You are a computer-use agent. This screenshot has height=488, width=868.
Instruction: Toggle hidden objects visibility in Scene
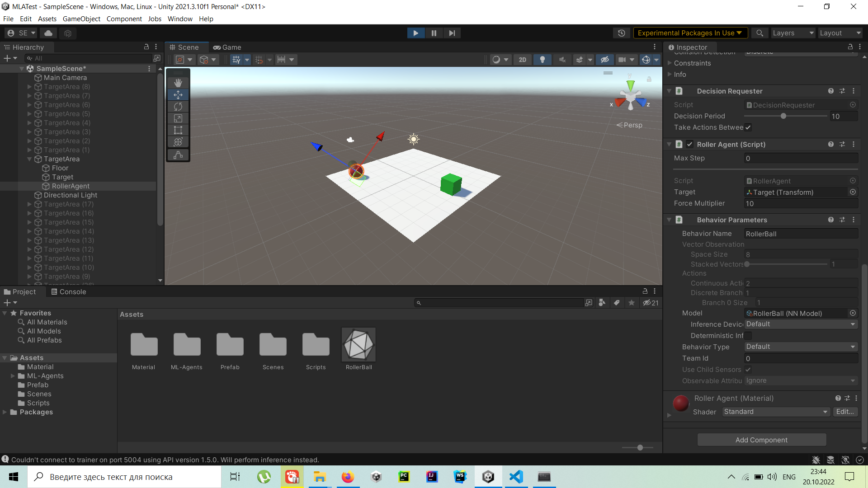[604, 60]
